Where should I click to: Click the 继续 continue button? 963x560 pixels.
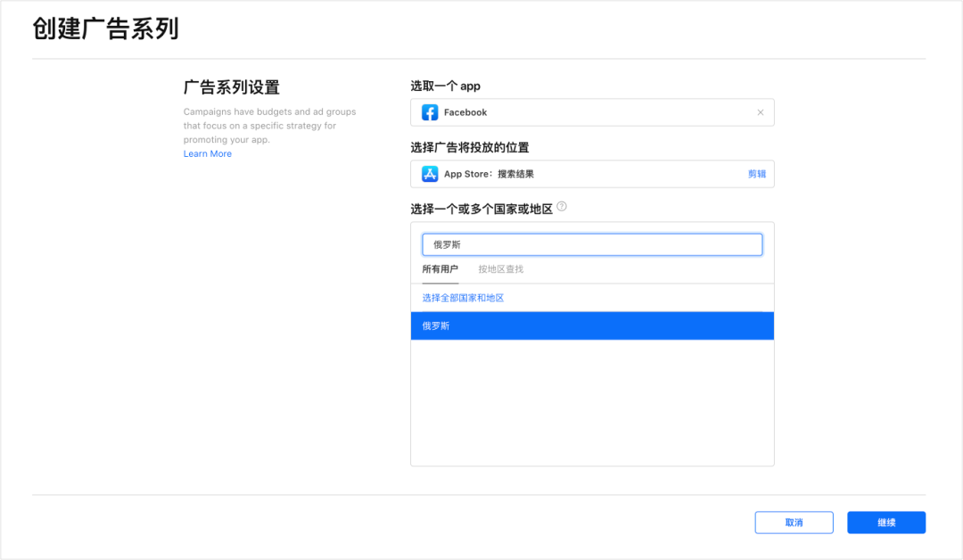(x=885, y=523)
